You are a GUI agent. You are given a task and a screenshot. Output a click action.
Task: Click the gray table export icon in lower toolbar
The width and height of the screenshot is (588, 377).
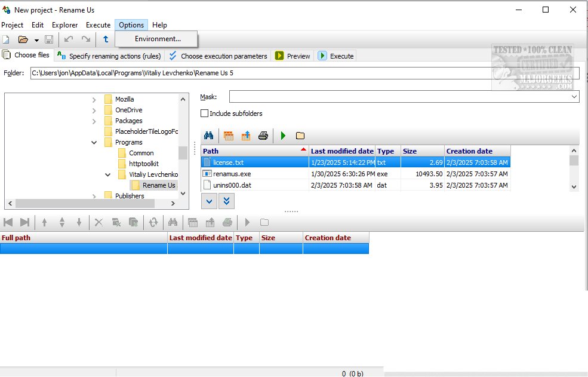tap(210, 222)
